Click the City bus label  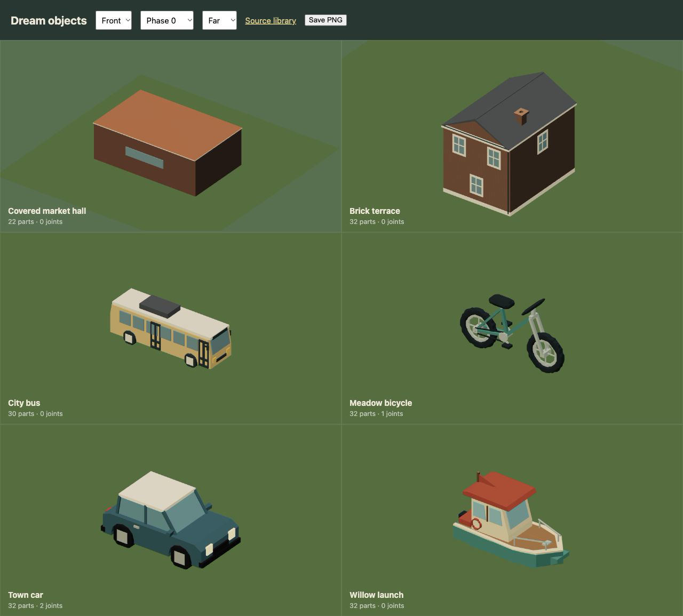click(x=24, y=403)
